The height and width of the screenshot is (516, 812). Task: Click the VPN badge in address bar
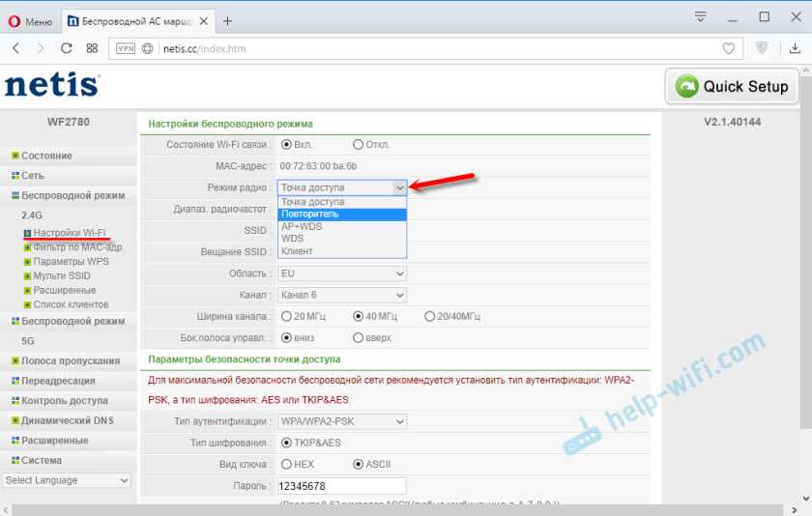pyautogui.click(x=126, y=47)
